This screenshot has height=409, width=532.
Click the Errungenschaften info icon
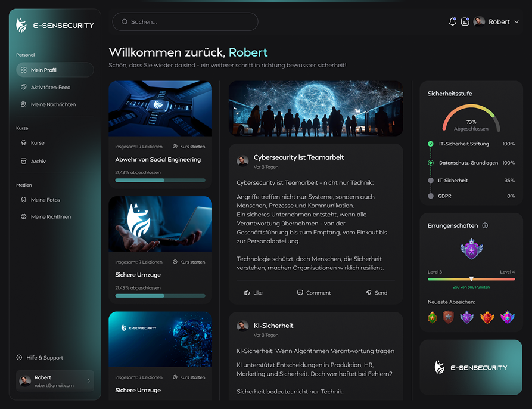tap(486, 225)
